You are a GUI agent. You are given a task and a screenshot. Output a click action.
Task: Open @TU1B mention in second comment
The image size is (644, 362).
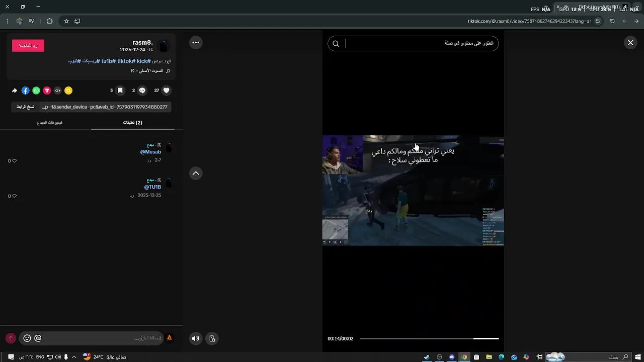click(152, 187)
